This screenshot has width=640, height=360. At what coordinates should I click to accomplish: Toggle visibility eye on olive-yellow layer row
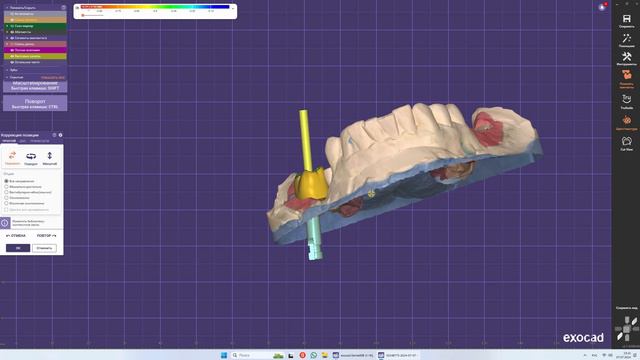pos(12,56)
